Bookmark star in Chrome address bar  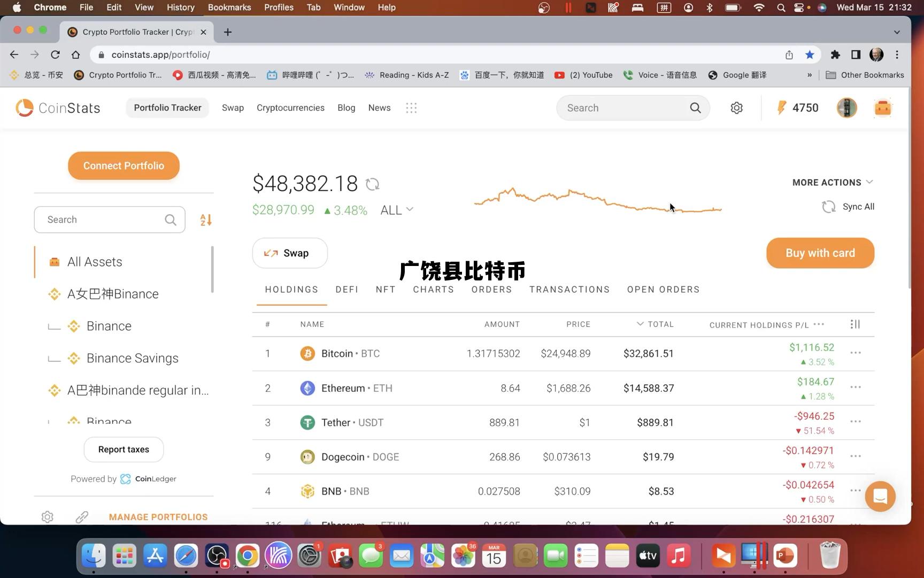(x=810, y=55)
